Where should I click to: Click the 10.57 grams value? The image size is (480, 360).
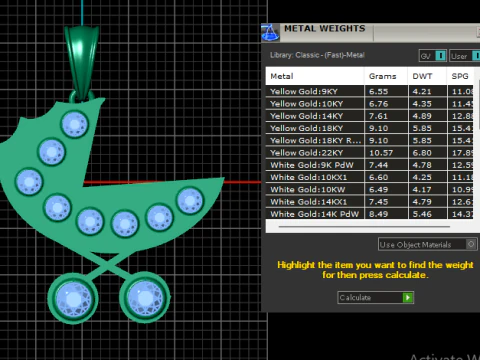(381, 153)
